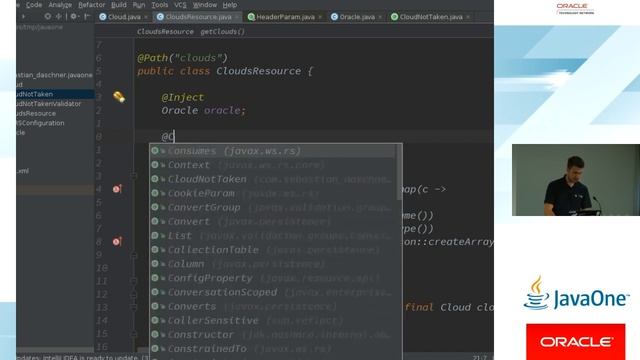
Task: Open the Code menu
Action: coord(33,5)
